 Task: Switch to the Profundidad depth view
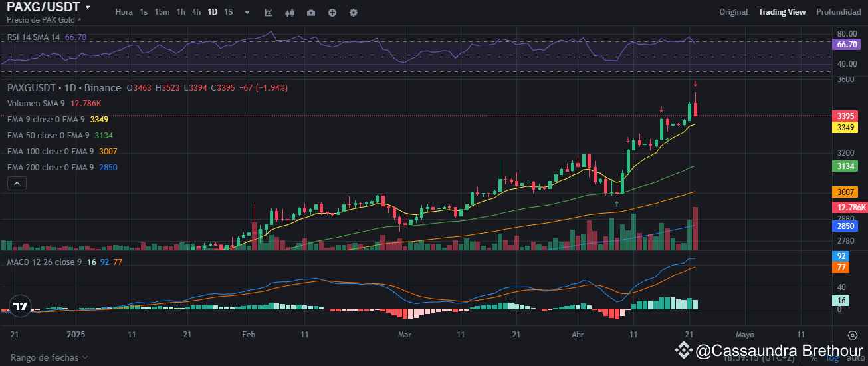point(839,12)
